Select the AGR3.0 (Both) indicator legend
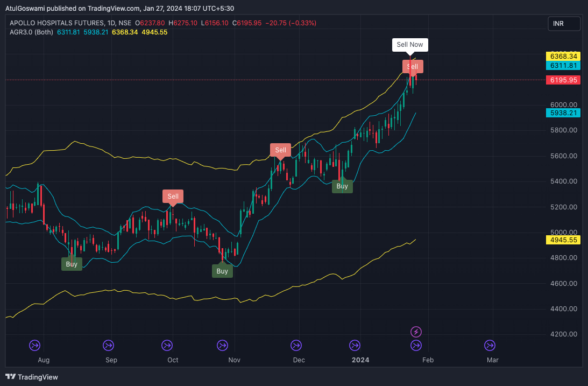Screen dimensions: 588x386 pos(32,32)
